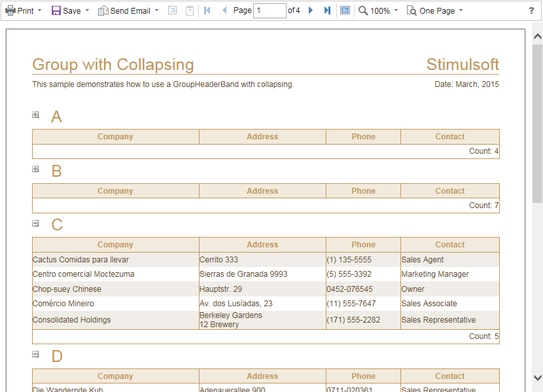
Task: Go to next page arrow
Action: pyautogui.click(x=311, y=10)
